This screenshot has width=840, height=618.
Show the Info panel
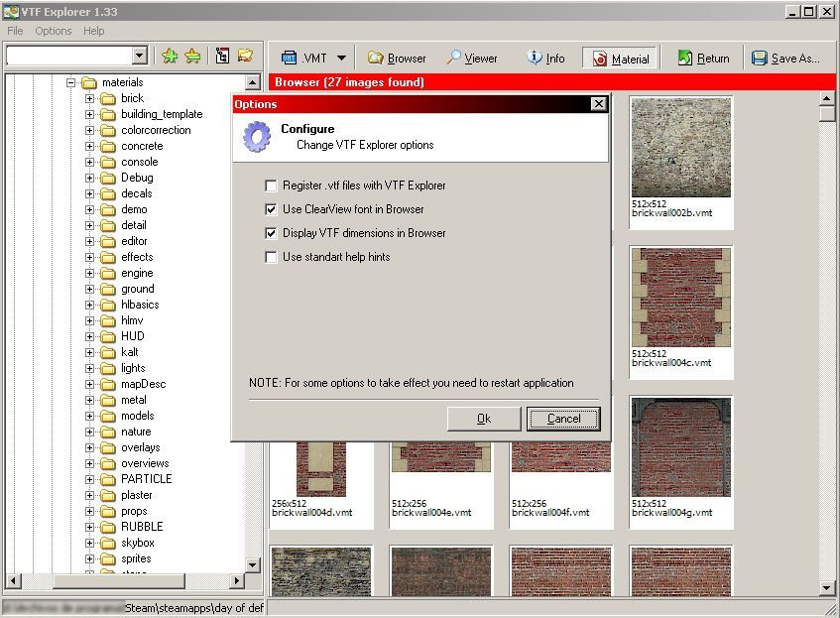pos(545,58)
